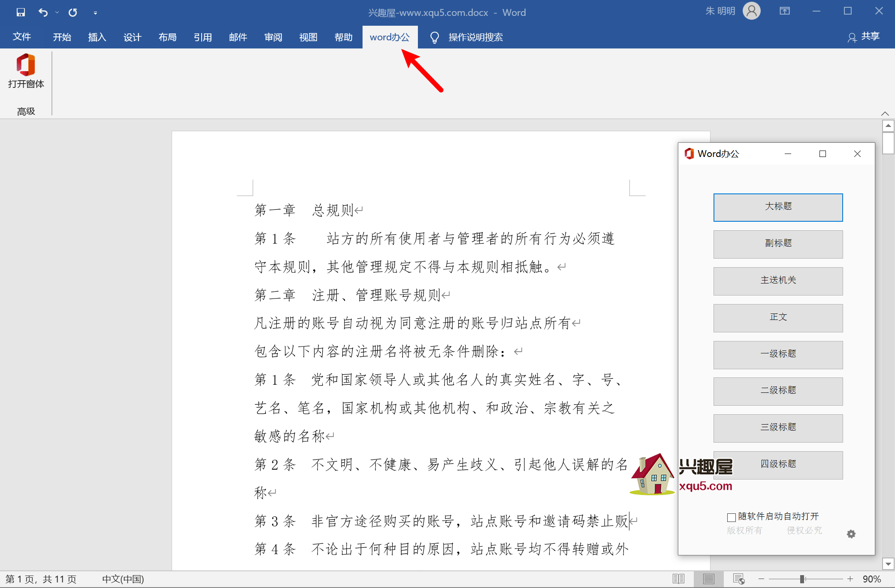Click the zoom out minus button

pyautogui.click(x=761, y=579)
